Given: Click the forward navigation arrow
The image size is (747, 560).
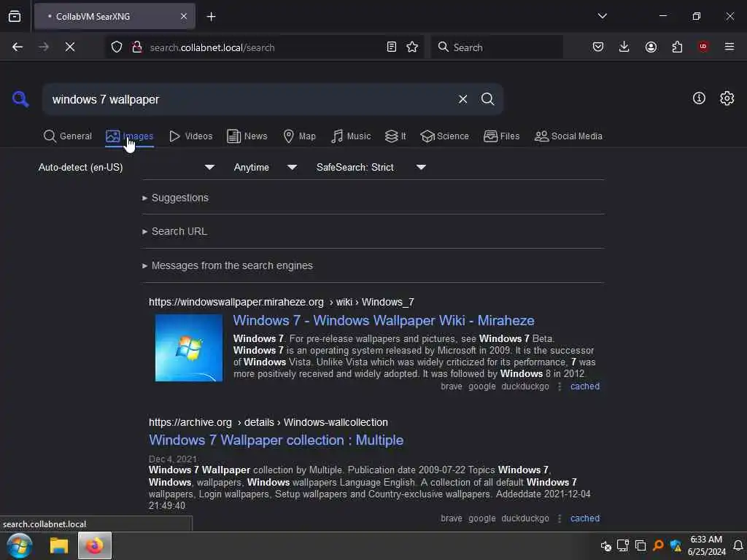Looking at the screenshot, I should click(43, 47).
